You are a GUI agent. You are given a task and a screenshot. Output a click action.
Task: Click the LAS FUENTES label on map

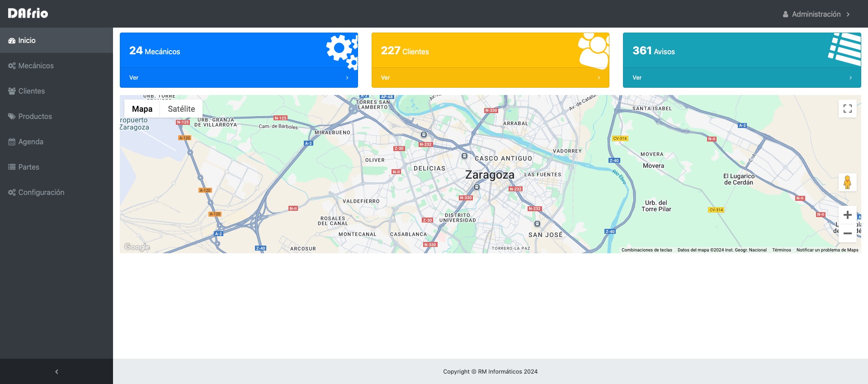coord(542,175)
